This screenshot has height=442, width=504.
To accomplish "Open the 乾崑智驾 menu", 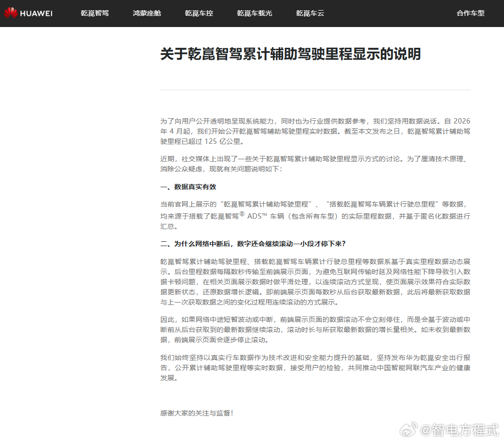I will click(95, 13).
